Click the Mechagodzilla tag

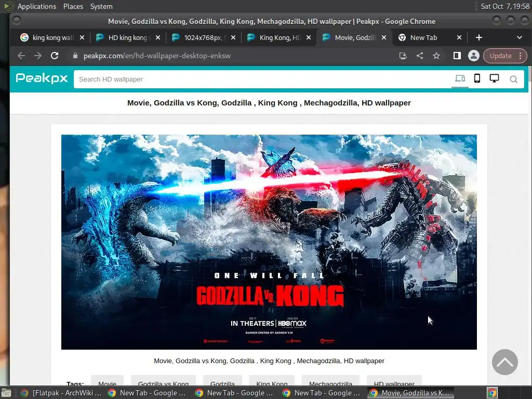pos(330,381)
